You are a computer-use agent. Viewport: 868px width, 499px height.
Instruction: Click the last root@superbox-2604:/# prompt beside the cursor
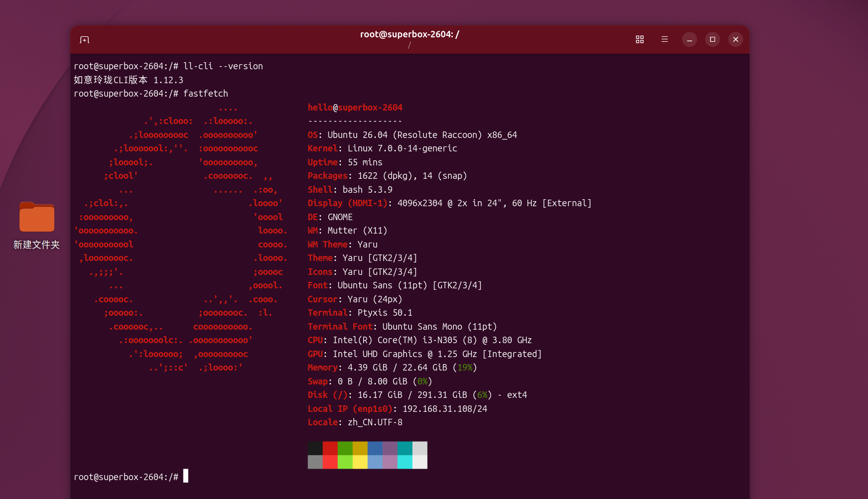(x=126, y=477)
